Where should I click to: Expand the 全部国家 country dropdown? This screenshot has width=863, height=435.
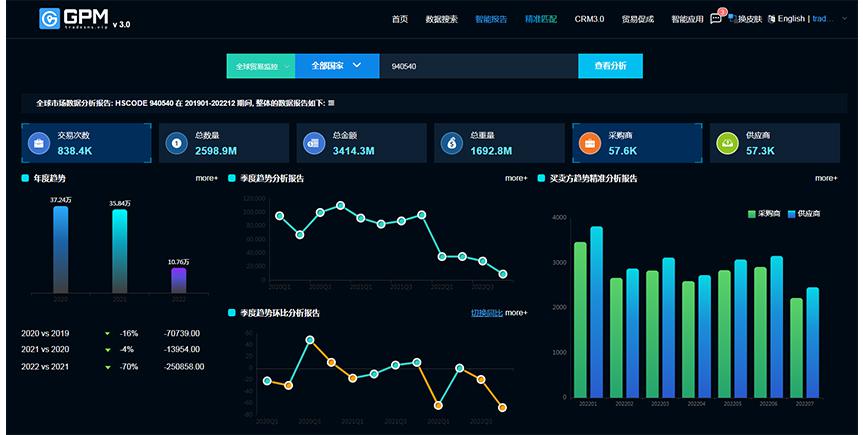coord(336,66)
